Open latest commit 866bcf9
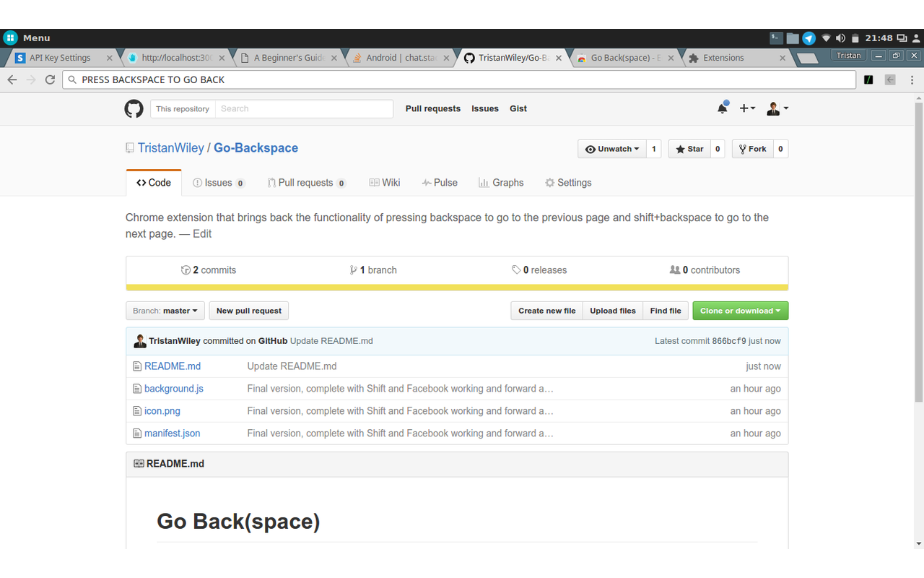The height and width of the screenshot is (578, 924). 729,341
